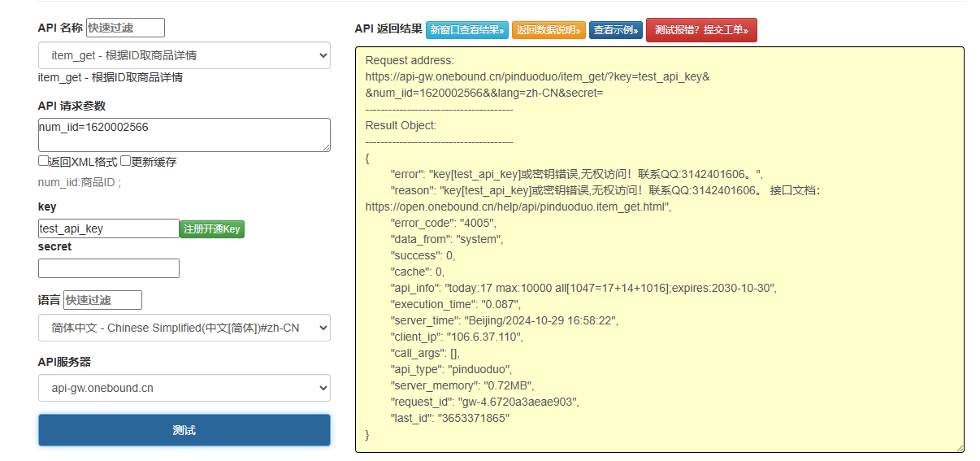Click the "client_ip": "106.6.37.110" line
Viewport: 980px width, 461px height.
pyautogui.click(x=457, y=337)
